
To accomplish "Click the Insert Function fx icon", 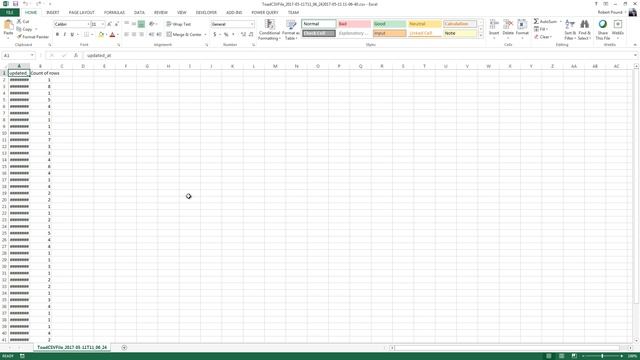I will [76, 55].
